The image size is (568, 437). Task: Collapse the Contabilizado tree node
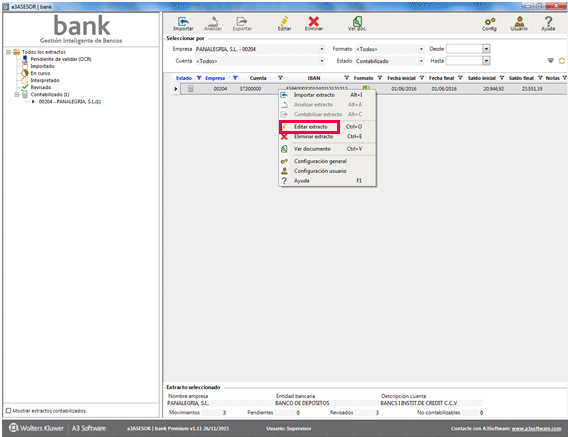coord(17,95)
